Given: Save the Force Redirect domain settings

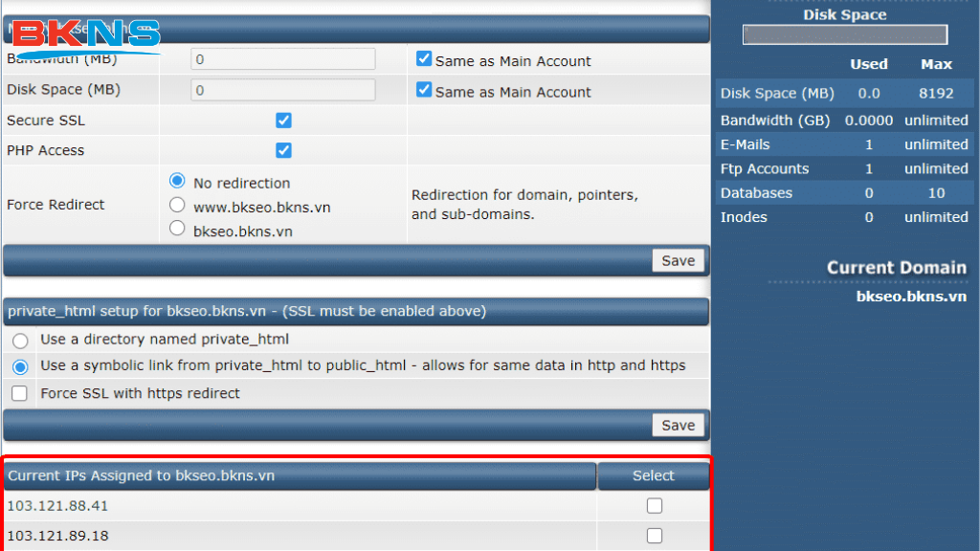Looking at the screenshot, I should click(679, 261).
